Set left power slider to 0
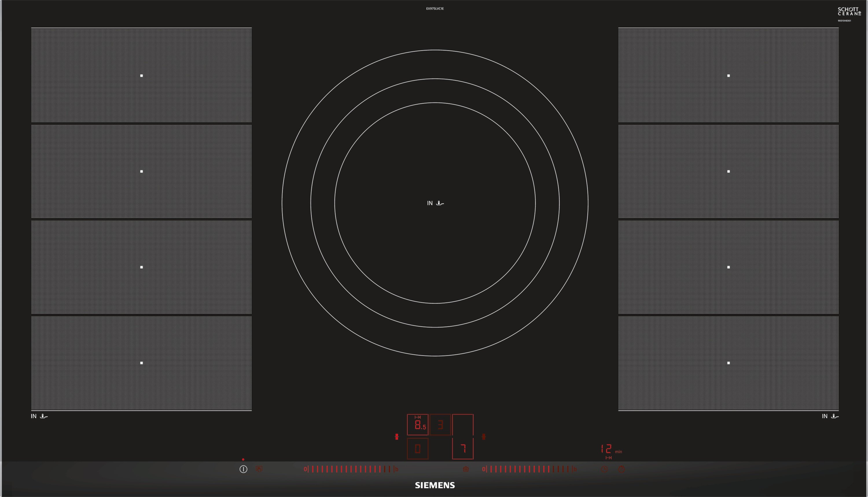Image resolution: width=868 pixels, height=497 pixels. pos(305,469)
